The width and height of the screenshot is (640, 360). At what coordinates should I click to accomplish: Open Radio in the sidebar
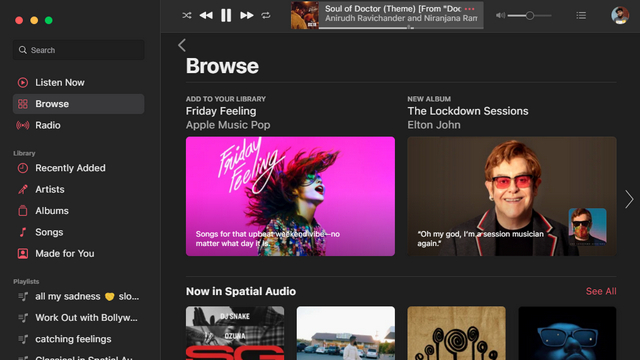pyautogui.click(x=78, y=125)
